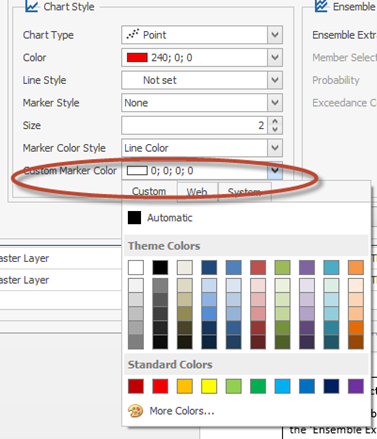377x439 pixels.
Task: Choose the white theme color swatch
Action: click(x=136, y=267)
